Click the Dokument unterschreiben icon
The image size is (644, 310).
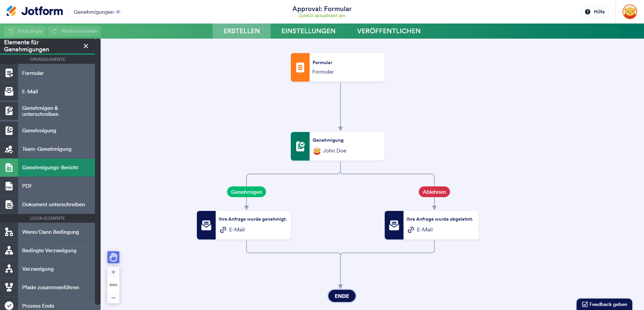9,205
